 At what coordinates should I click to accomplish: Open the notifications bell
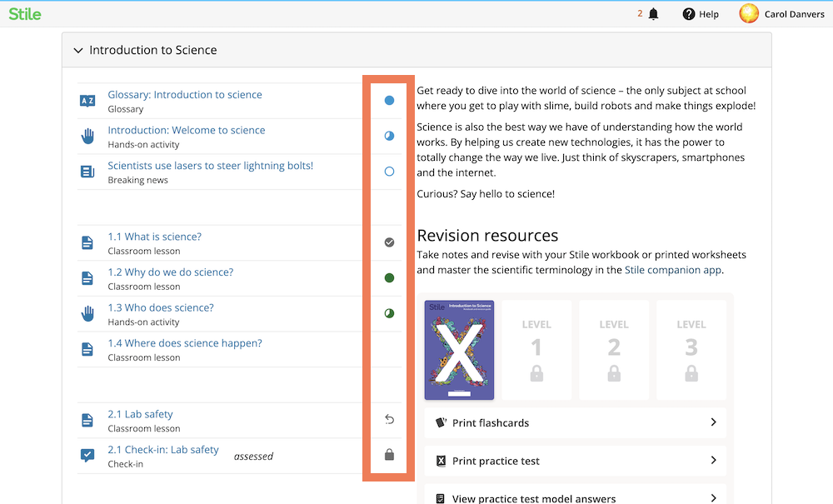pos(653,14)
